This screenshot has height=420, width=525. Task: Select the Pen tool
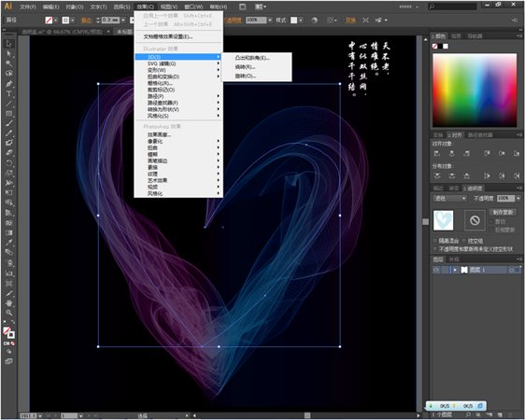(x=8, y=84)
